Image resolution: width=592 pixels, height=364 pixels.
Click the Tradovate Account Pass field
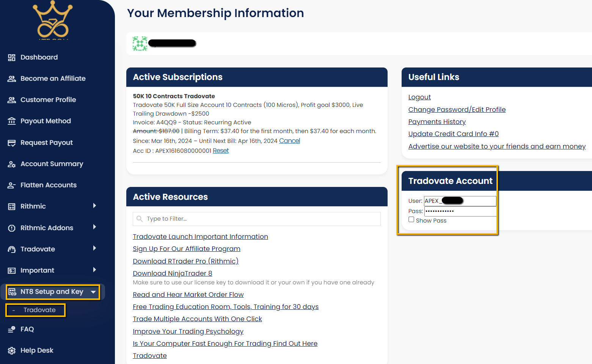point(460,211)
